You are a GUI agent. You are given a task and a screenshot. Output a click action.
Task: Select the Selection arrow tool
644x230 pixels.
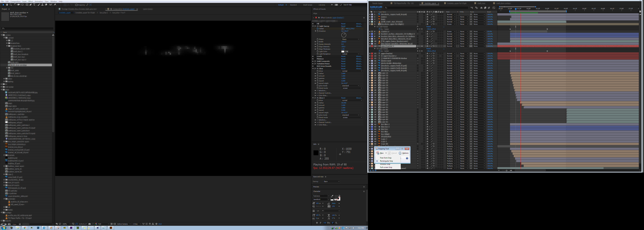pos(3,5)
